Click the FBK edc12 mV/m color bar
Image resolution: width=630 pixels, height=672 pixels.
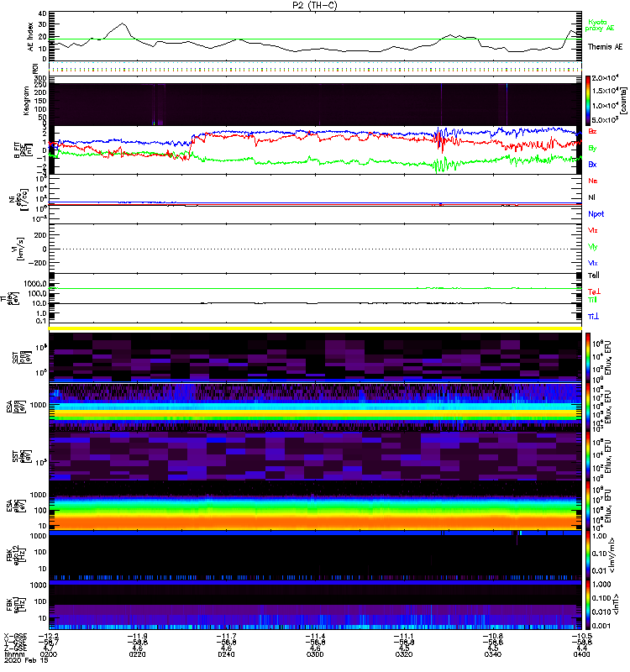click(x=588, y=555)
